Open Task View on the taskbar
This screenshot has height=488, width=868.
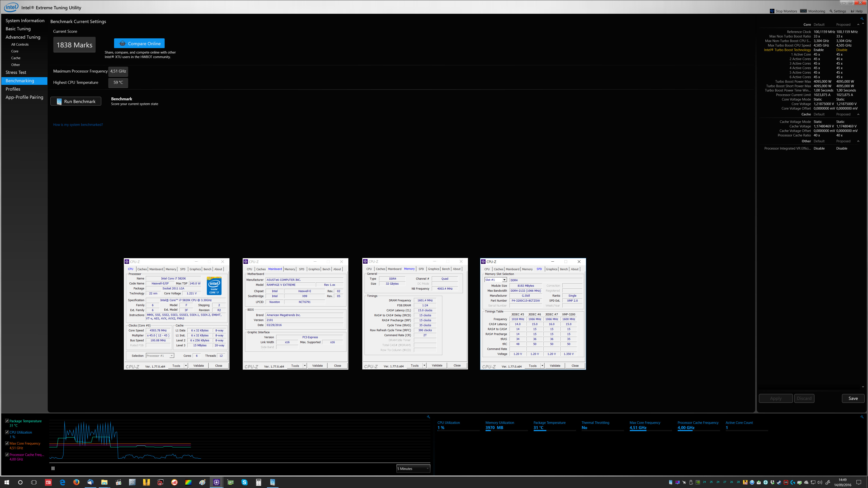pos(34,482)
